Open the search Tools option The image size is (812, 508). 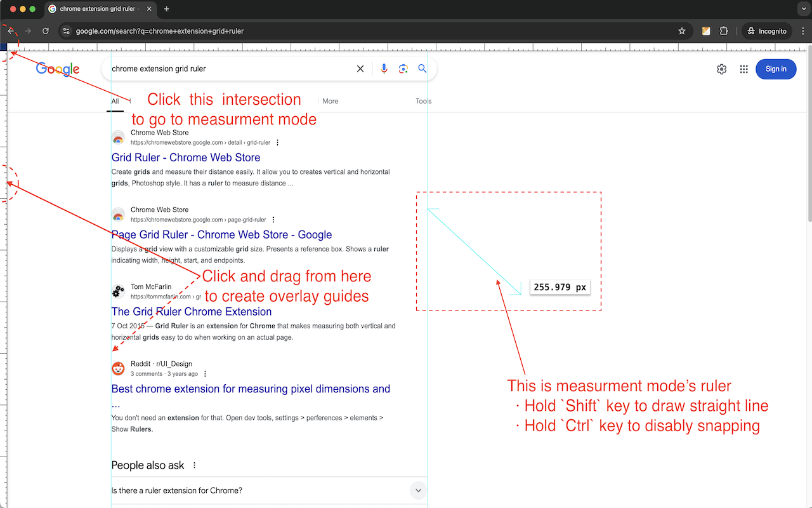tap(424, 101)
